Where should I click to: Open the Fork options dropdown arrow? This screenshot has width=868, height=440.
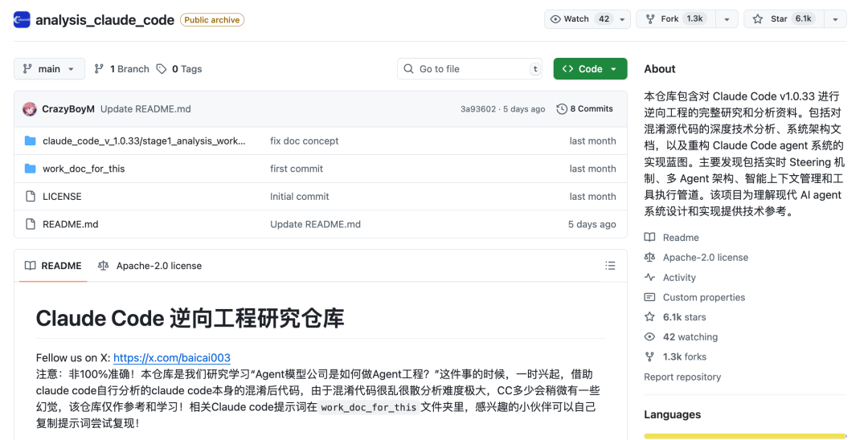coord(727,19)
